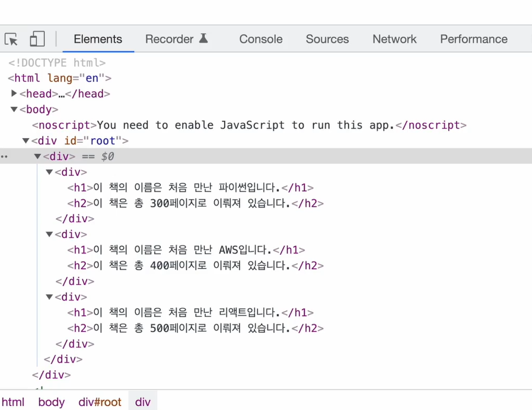Screen dimensions: 532x410
Task: Expand the head element
Action: click(14, 93)
